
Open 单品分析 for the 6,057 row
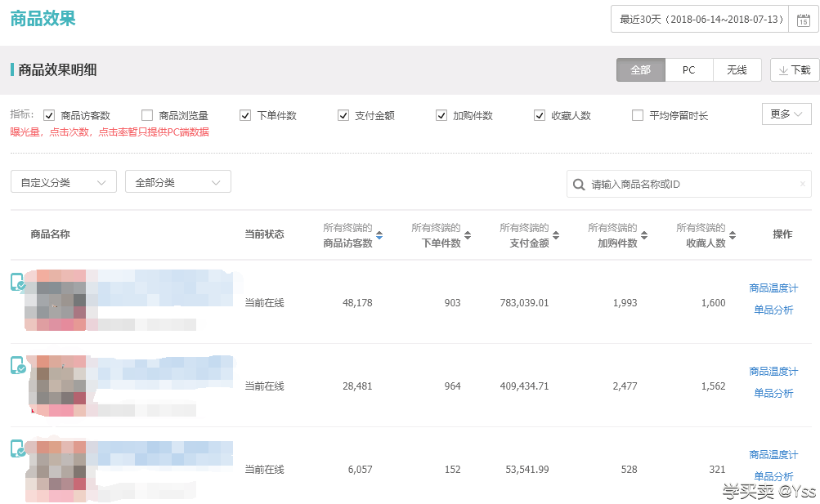[x=773, y=476]
